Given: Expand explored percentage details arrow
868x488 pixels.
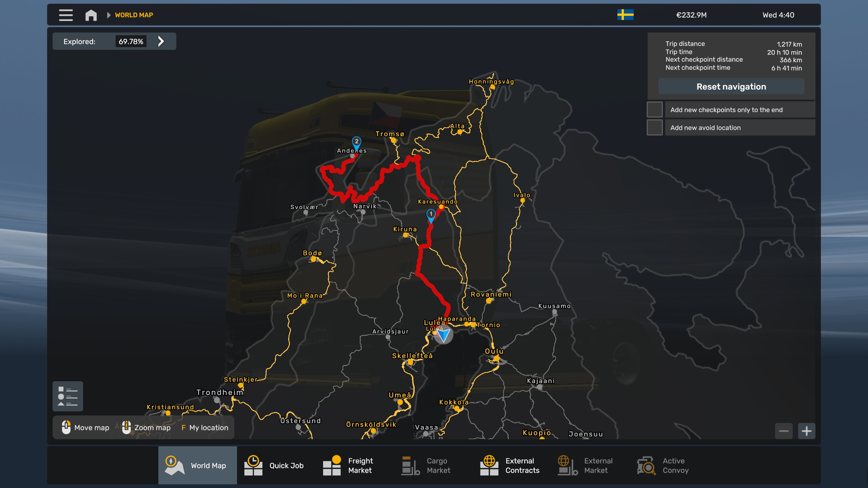Looking at the screenshot, I should tap(161, 41).
